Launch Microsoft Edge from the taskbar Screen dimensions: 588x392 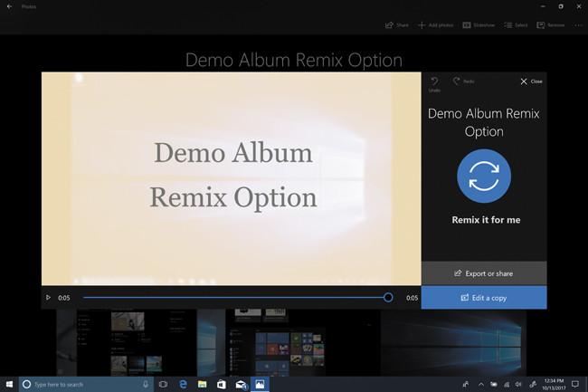(183, 384)
